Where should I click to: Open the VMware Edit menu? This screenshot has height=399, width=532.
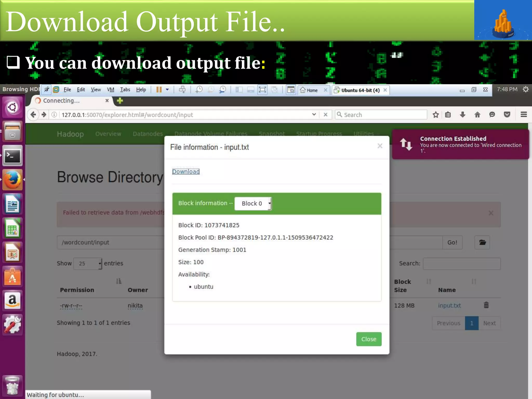81,90
